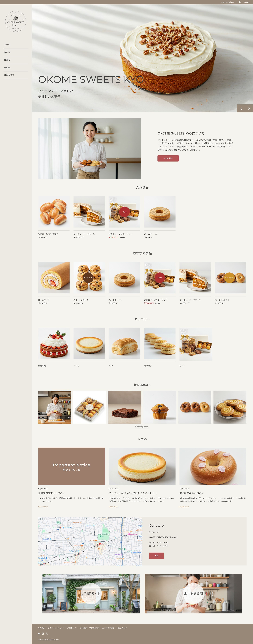Open the Instagram icon in footer
Viewport: 253px width, 644px height.
tap(43, 633)
